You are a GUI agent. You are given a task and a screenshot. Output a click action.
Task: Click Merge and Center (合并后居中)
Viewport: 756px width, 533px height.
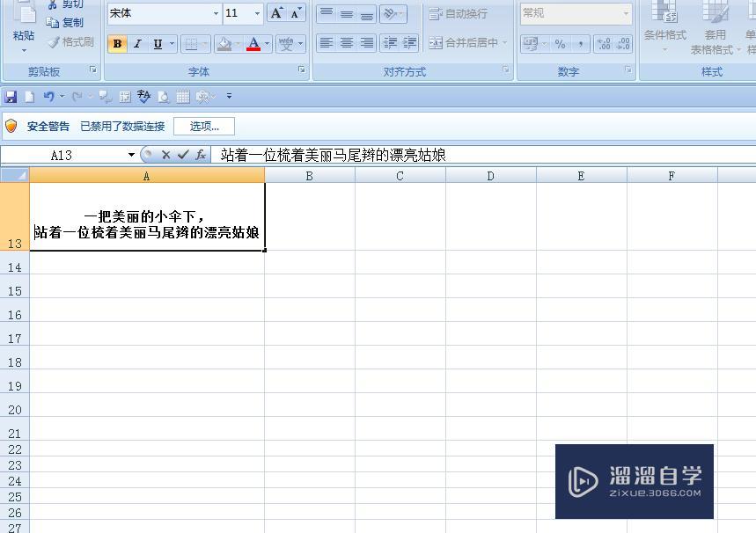pyautogui.click(x=463, y=43)
